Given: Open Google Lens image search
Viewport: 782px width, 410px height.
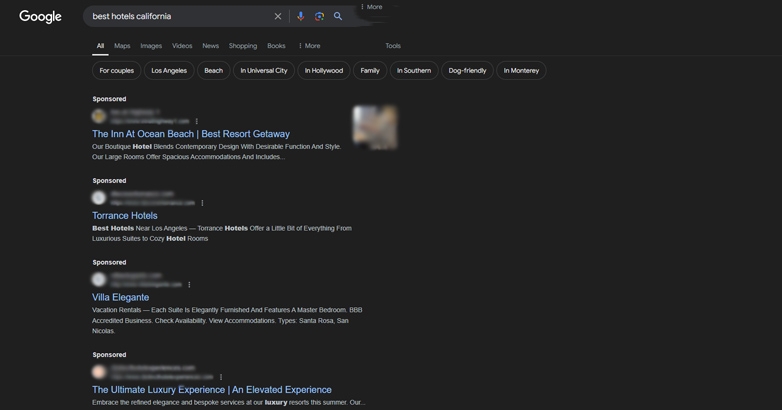Looking at the screenshot, I should 319,16.
